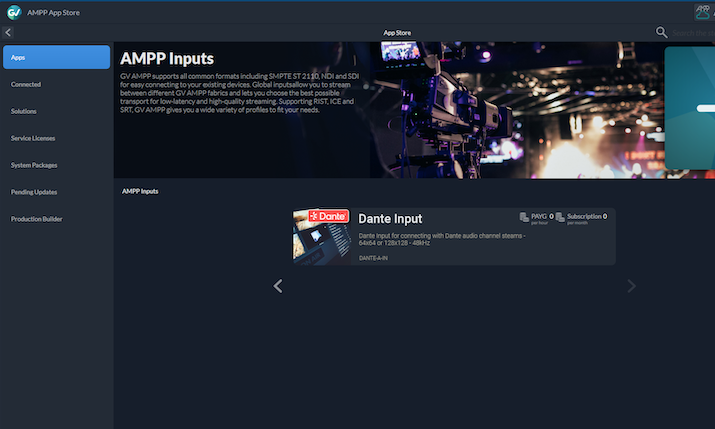Click the search magnifier icon

pos(661,33)
